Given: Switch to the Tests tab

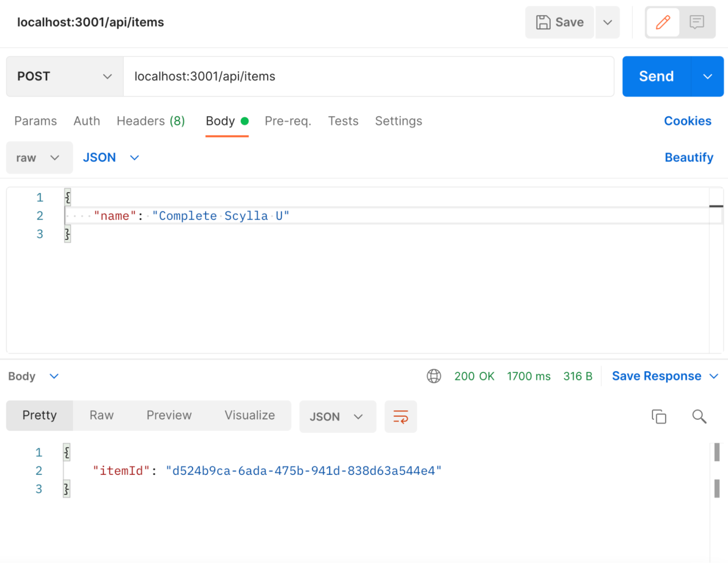Looking at the screenshot, I should (343, 121).
